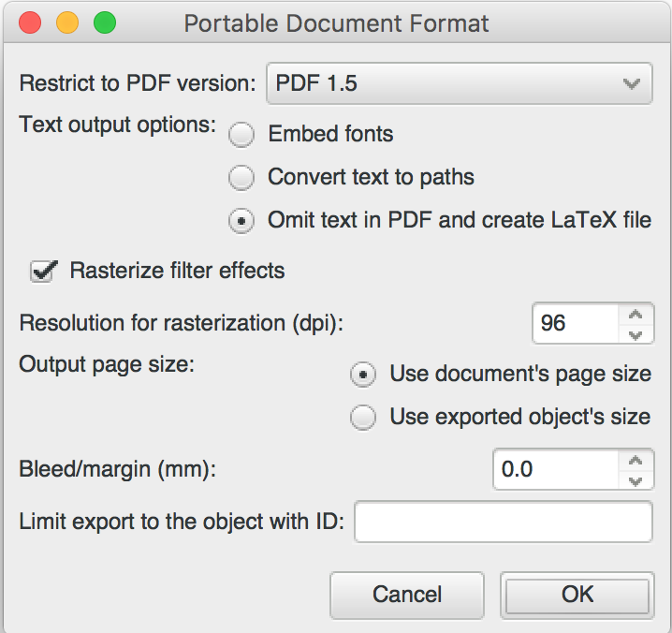
Task: Open the PDF version dropdown
Action: [x=459, y=83]
